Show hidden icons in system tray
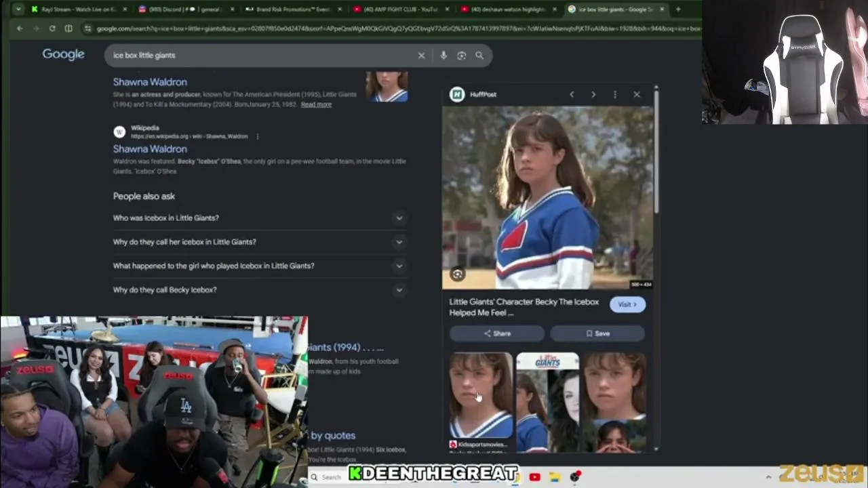 pos(768,476)
